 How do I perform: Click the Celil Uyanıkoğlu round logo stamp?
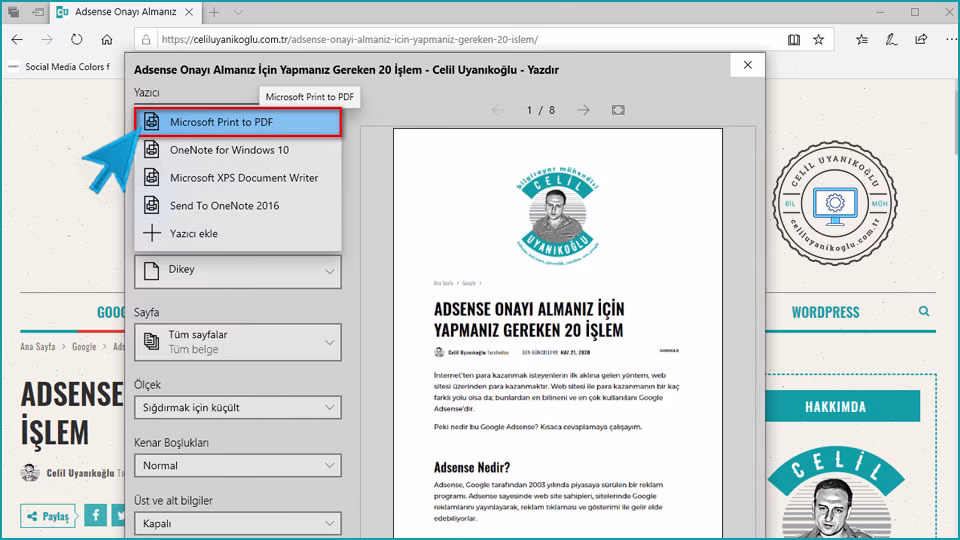(x=834, y=203)
